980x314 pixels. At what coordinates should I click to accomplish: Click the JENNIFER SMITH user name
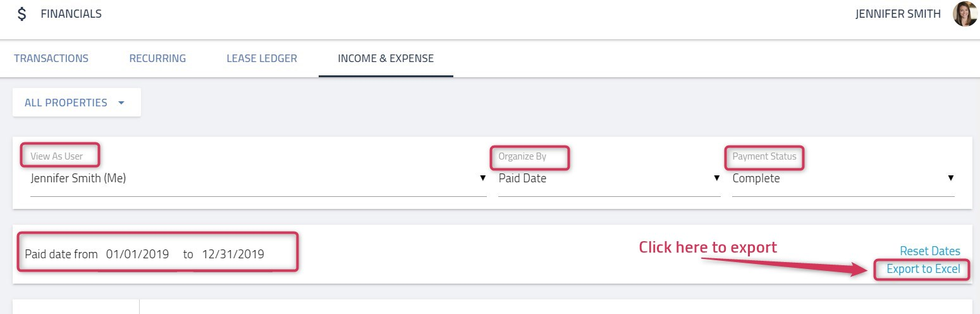coord(898,14)
